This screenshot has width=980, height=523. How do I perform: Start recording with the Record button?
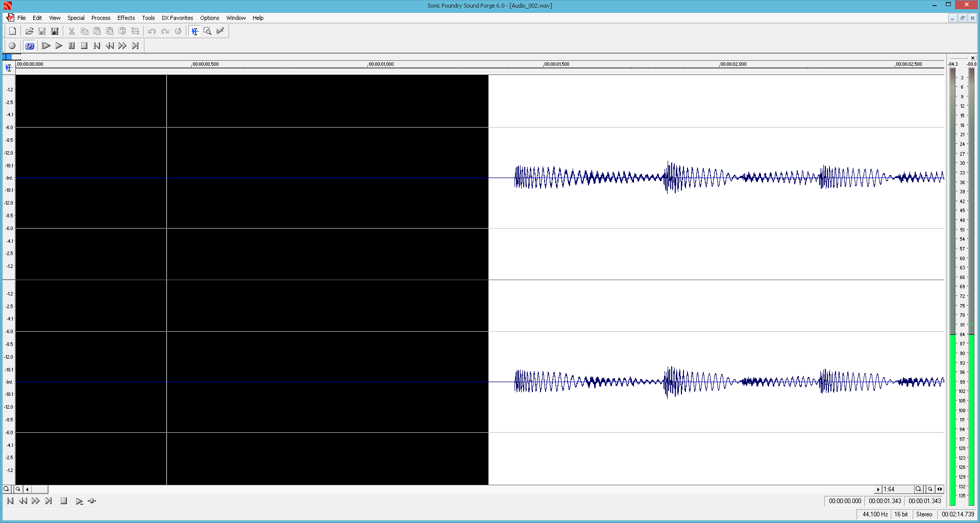point(12,46)
